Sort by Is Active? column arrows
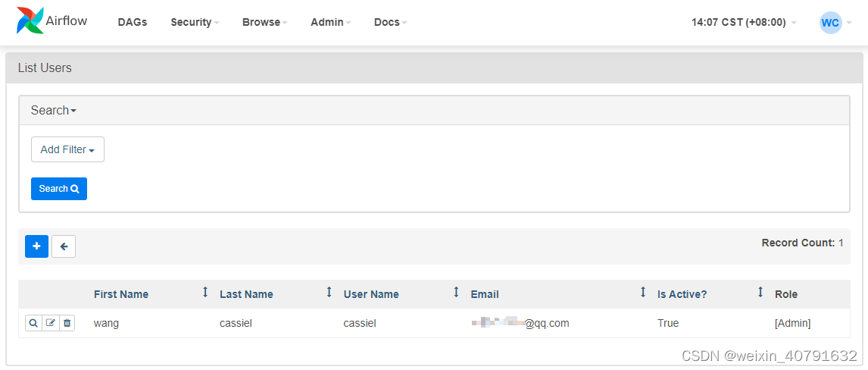This screenshot has width=868, height=370. (760, 293)
